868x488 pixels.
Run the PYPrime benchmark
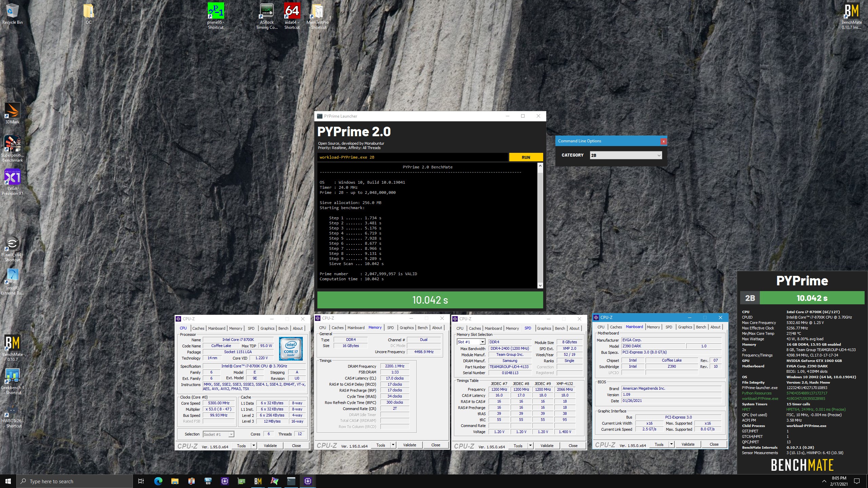coord(526,157)
